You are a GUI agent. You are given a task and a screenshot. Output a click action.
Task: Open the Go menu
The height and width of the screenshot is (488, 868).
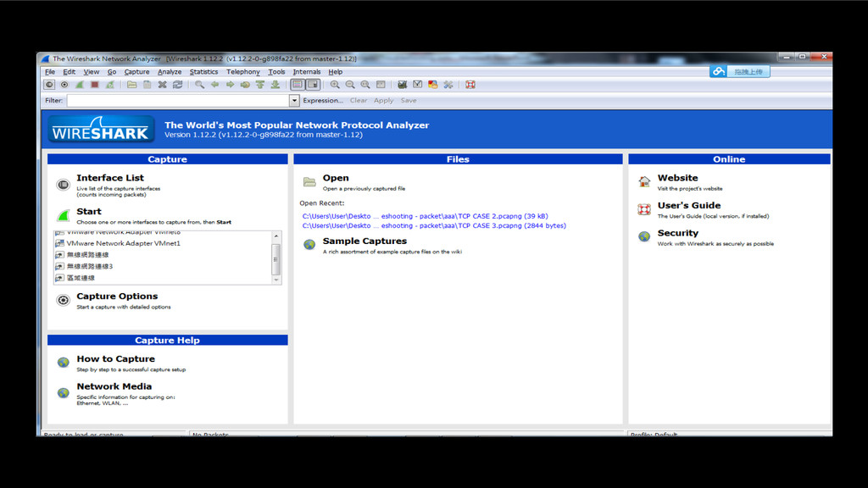click(x=112, y=72)
